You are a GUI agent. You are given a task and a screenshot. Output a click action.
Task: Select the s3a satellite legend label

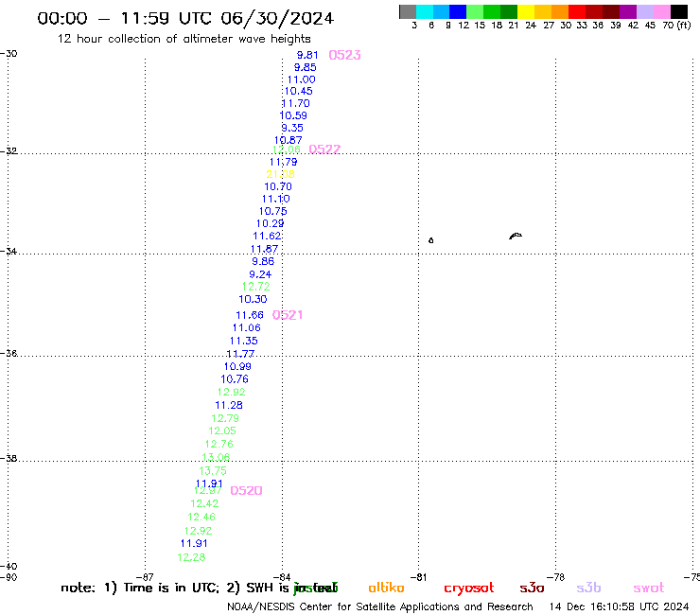pos(532,588)
